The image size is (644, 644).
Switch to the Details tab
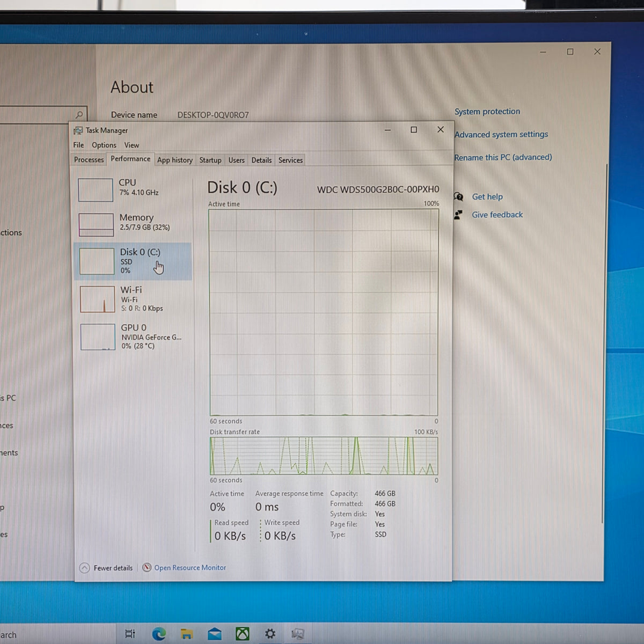261,160
